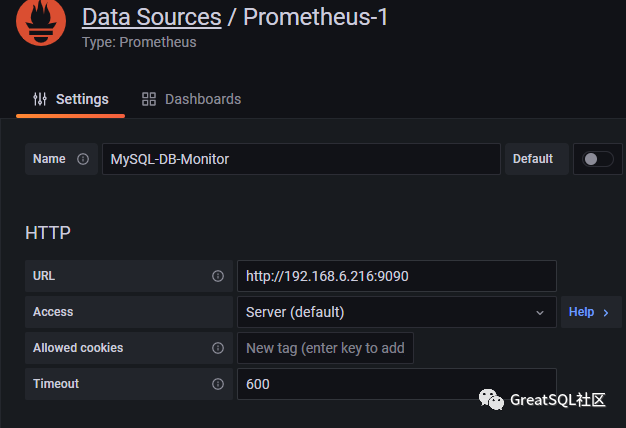
Task: Click the Allowed cookies tag input
Action: pos(325,348)
